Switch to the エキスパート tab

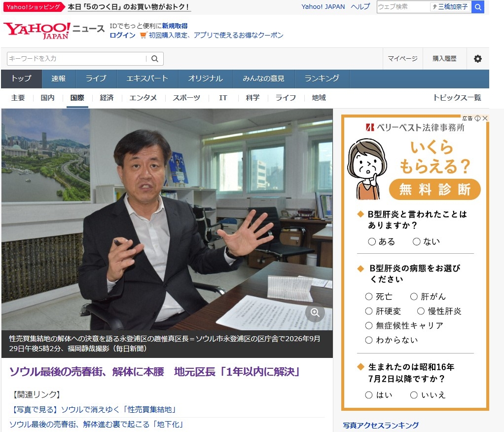point(147,79)
